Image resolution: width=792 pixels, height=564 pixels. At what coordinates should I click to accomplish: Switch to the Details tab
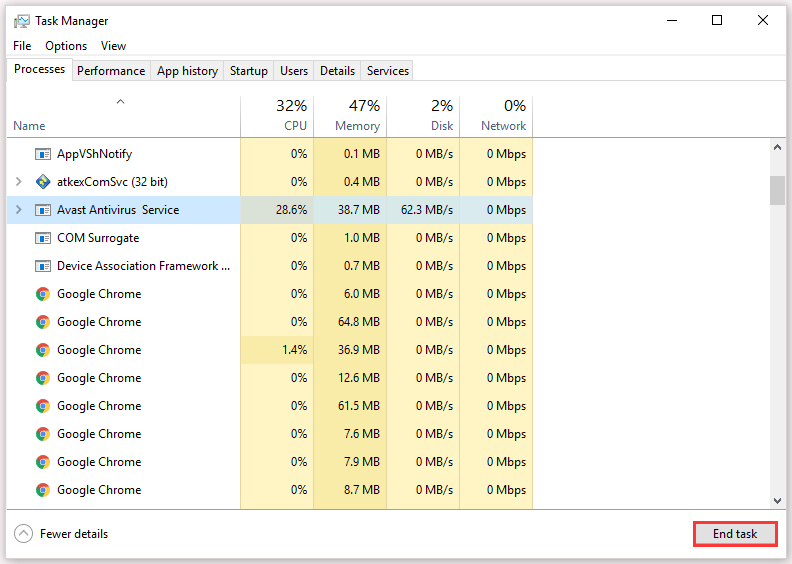[337, 71]
